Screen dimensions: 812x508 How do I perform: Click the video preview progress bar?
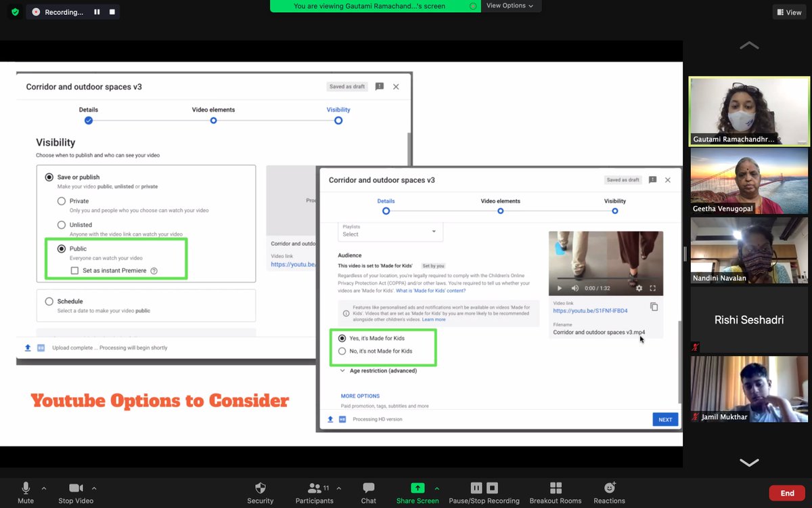[x=606, y=278]
